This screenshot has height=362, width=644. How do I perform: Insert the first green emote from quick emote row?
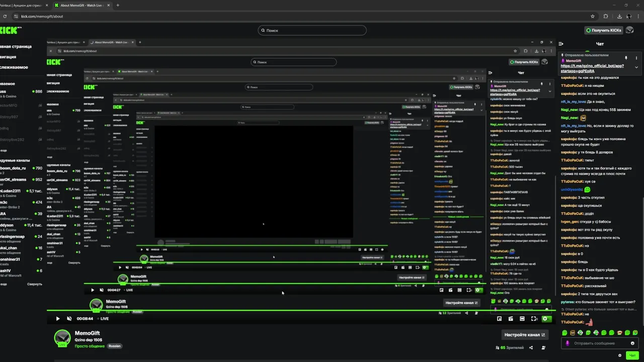(x=565, y=333)
